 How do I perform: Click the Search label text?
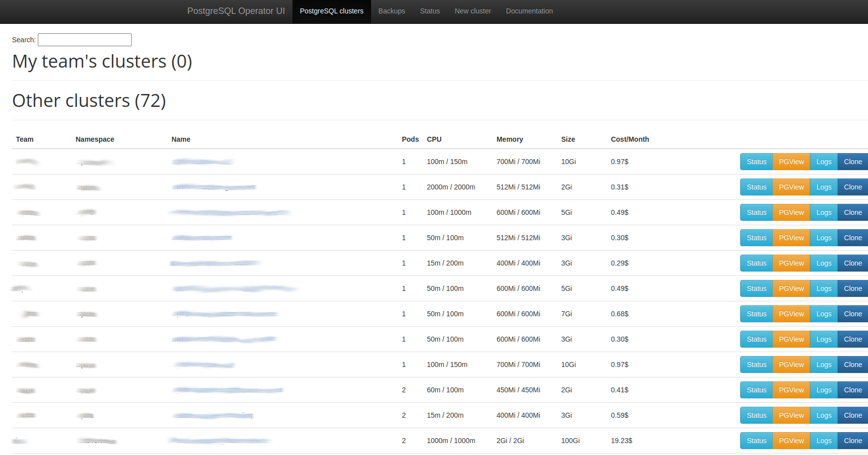click(24, 40)
